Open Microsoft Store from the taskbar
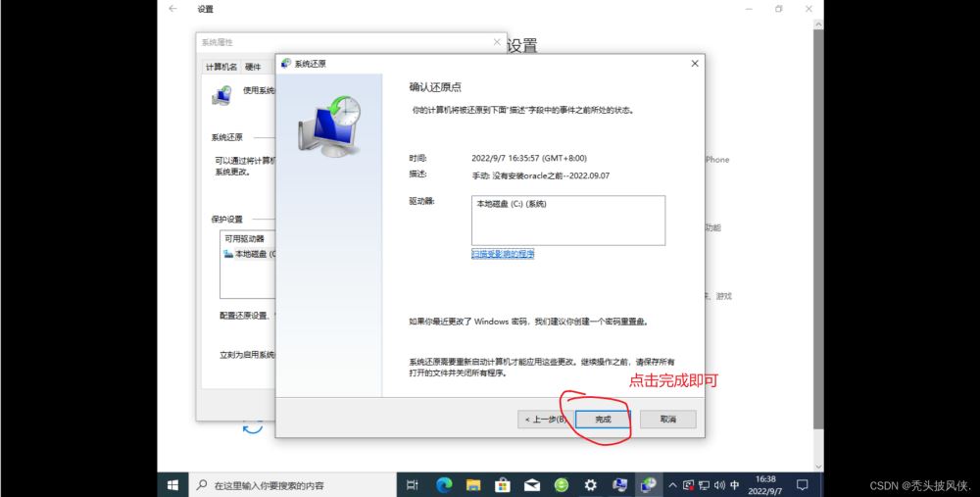The width and height of the screenshot is (980, 497). 502,484
